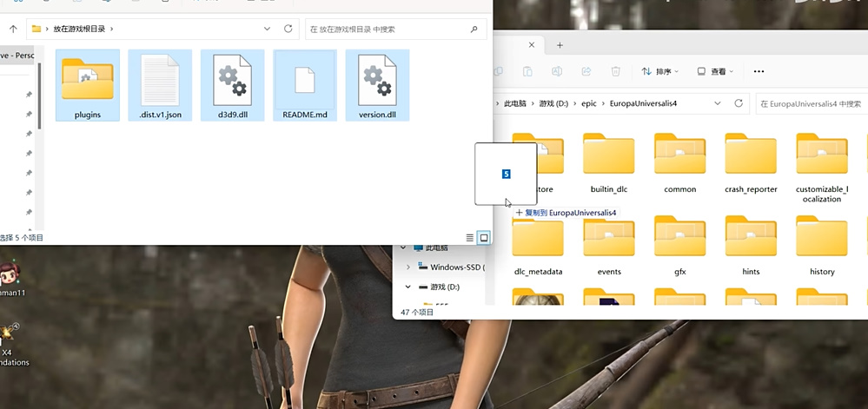
Task: Focus the 在 放在游戏根目录 中搜索 search box
Action: point(396,29)
